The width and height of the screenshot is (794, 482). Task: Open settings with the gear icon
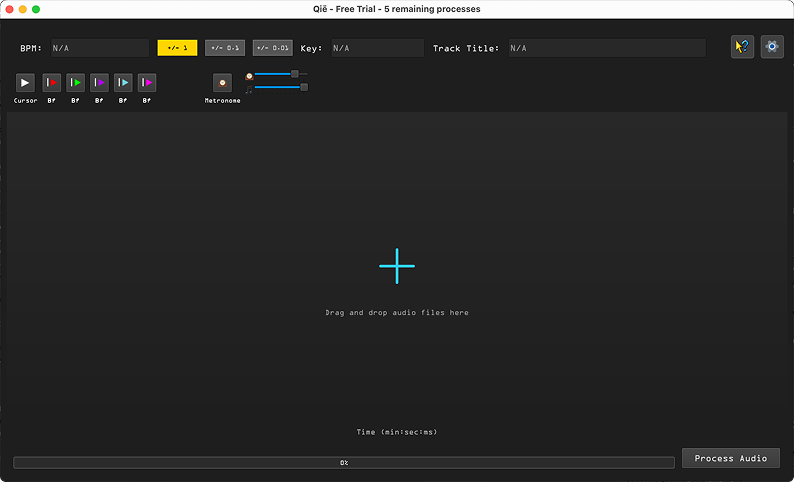tap(772, 47)
